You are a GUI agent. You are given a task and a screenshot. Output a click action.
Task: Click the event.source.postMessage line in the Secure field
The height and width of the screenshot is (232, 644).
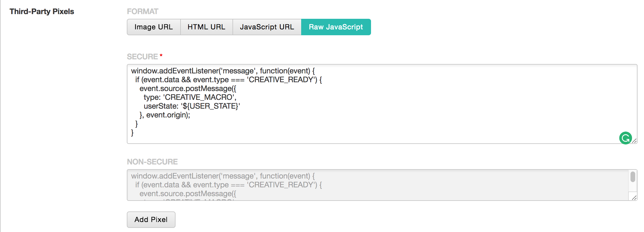pos(188,88)
